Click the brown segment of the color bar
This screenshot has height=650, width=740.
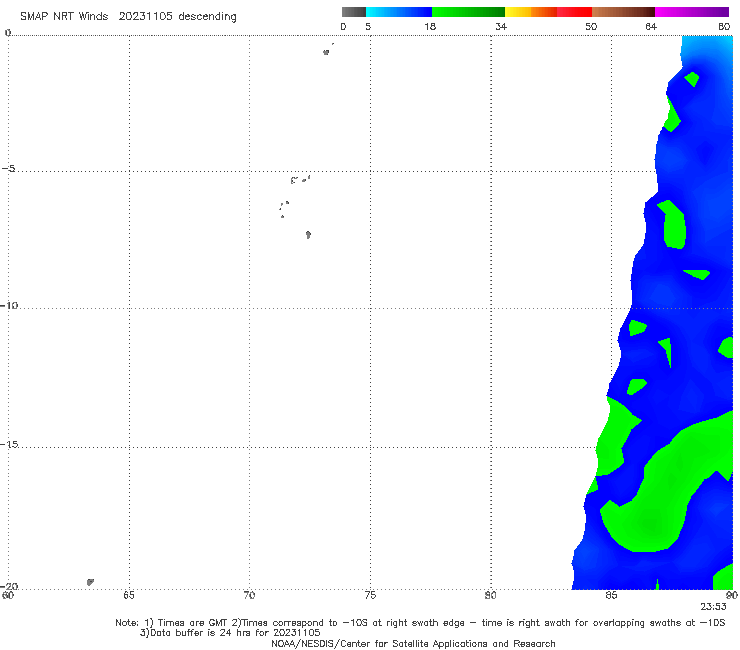[x=623, y=12]
